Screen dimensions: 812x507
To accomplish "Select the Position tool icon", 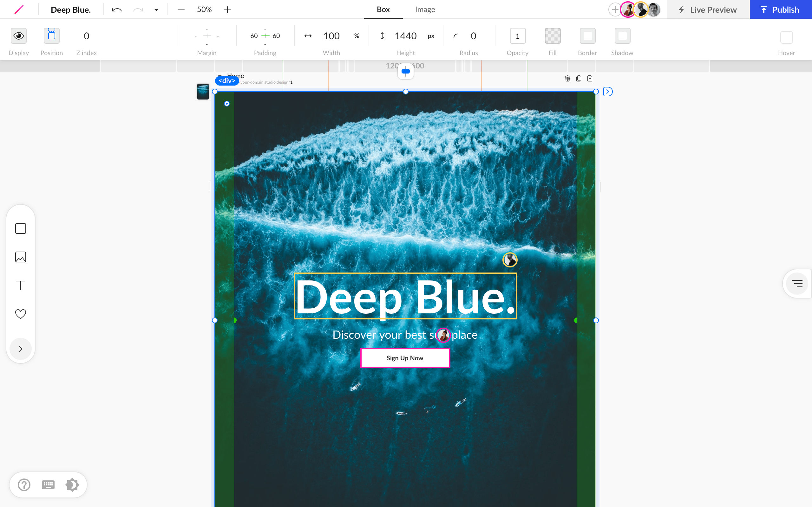I will coord(51,35).
